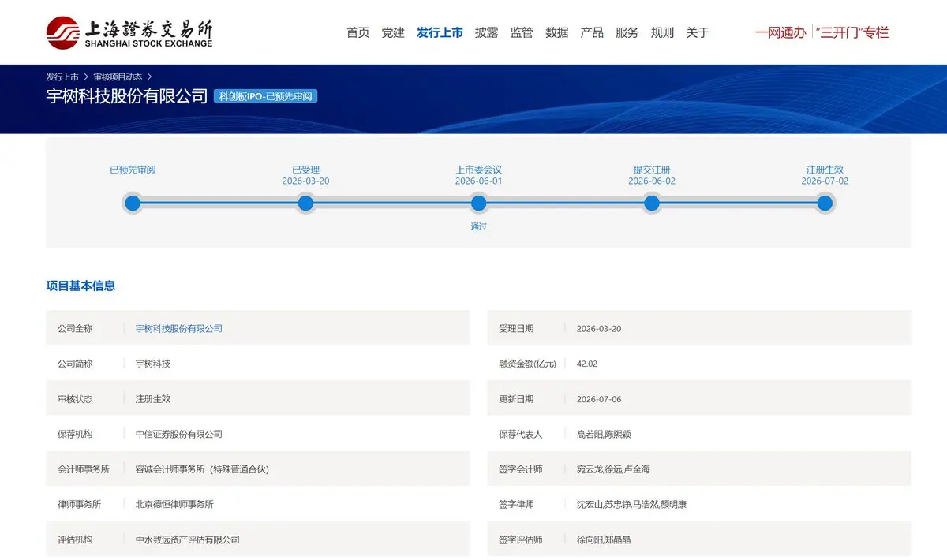Open the 关于 menu item
This screenshot has height=560, width=947.
tap(698, 32)
